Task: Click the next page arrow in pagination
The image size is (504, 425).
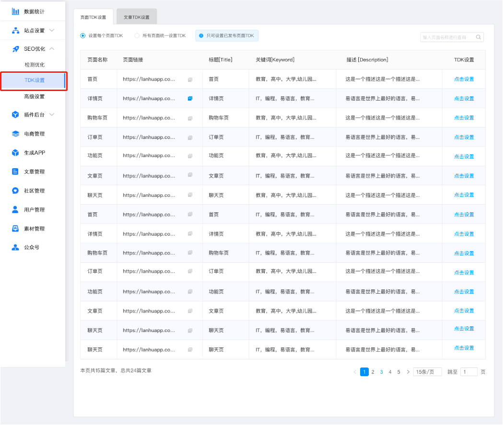Action: (x=408, y=372)
